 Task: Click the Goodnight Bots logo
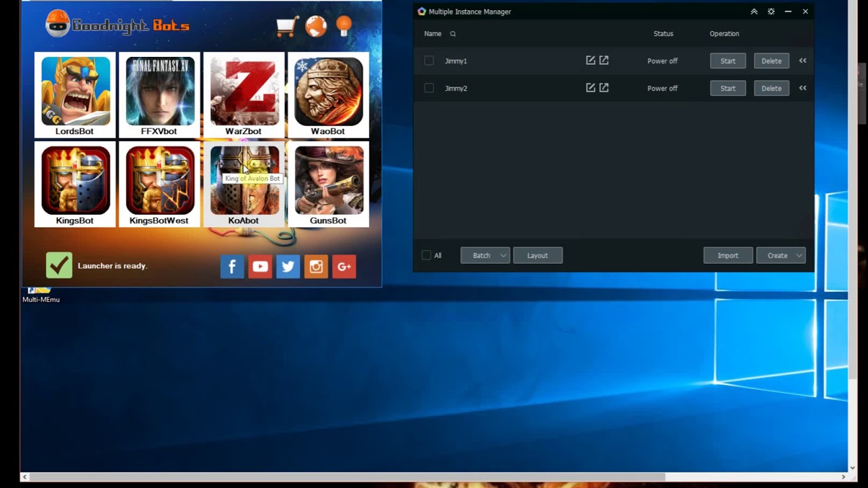coord(117,25)
